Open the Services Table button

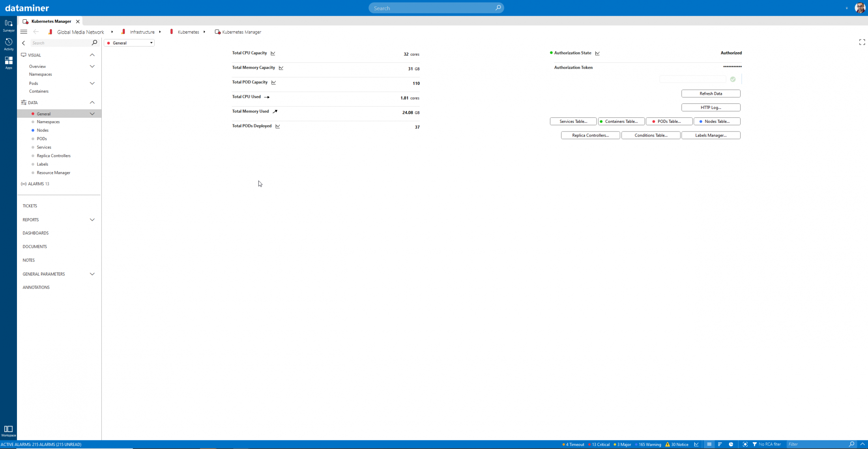(x=573, y=121)
